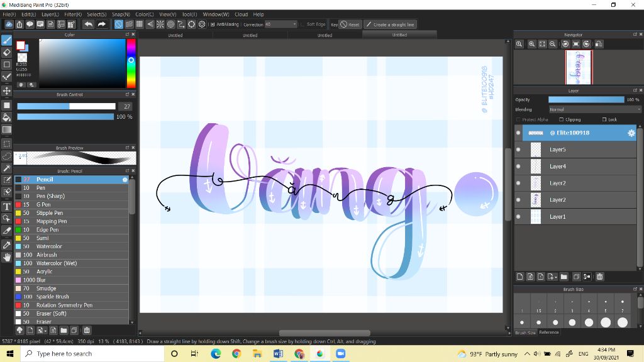Select the Move tool icon

click(x=6, y=90)
